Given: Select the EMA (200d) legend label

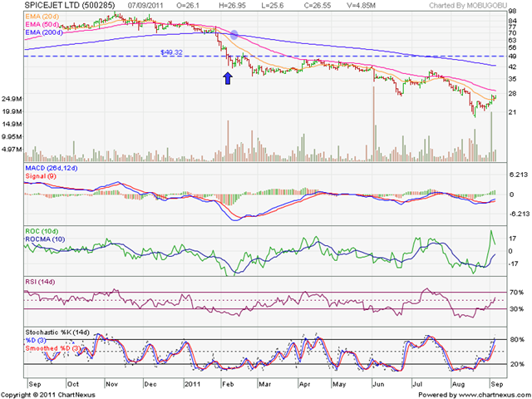Looking at the screenshot, I should click(44, 32).
